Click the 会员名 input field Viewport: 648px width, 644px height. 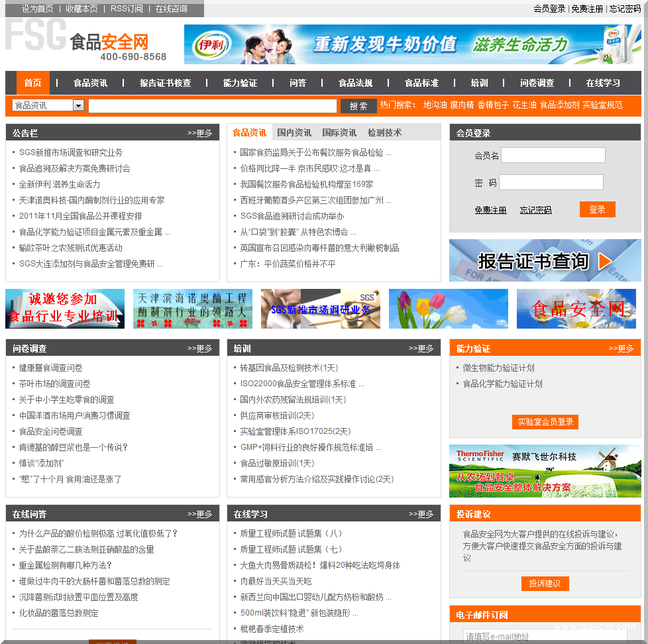click(553, 155)
